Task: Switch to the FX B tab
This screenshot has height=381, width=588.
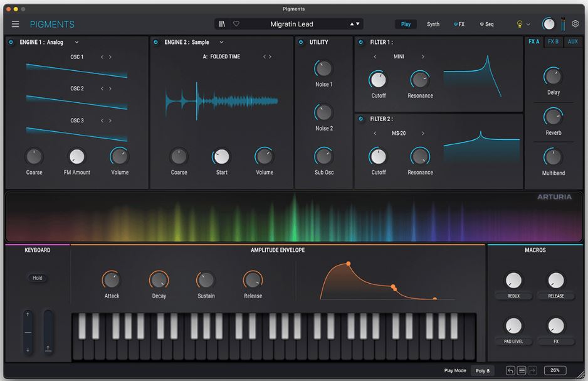Action: [x=553, y=41]
